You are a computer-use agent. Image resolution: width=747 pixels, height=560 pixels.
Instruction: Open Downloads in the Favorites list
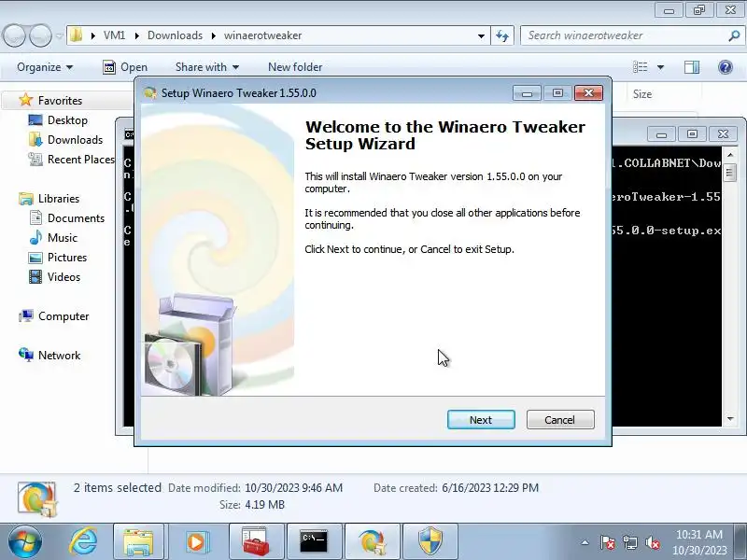(75, 139)
